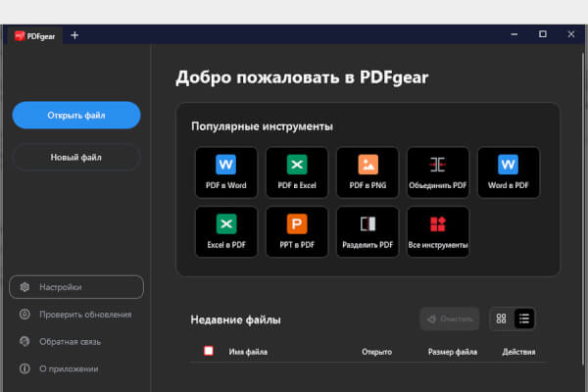Click the feedback icon in sidebar
This screenshot has height=392, width=588.
pyautogui.click(x=24, y=341)
